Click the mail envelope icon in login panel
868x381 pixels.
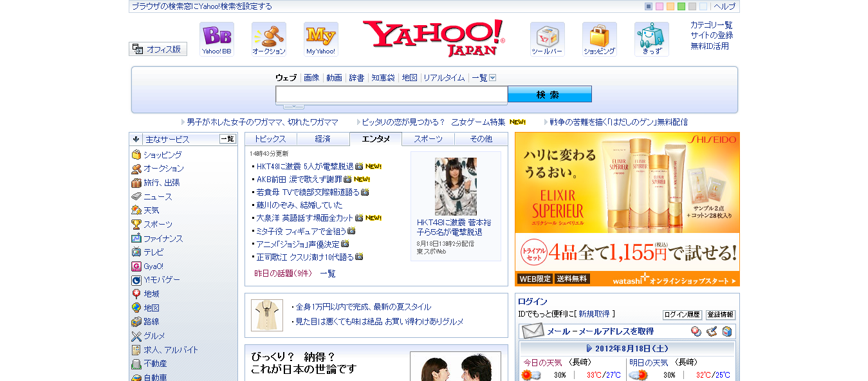click(532, 331)
